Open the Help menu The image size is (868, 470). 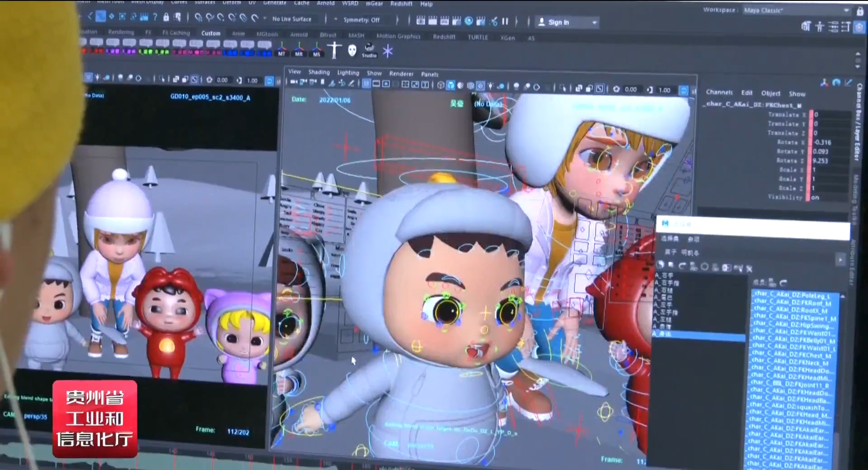[x=426, y=4]
